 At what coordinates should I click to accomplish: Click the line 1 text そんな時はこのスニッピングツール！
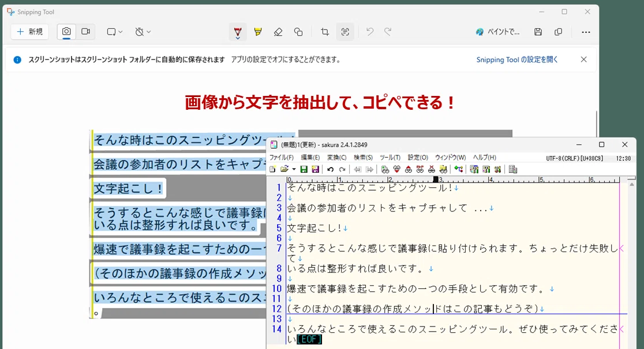pos(370,188)
